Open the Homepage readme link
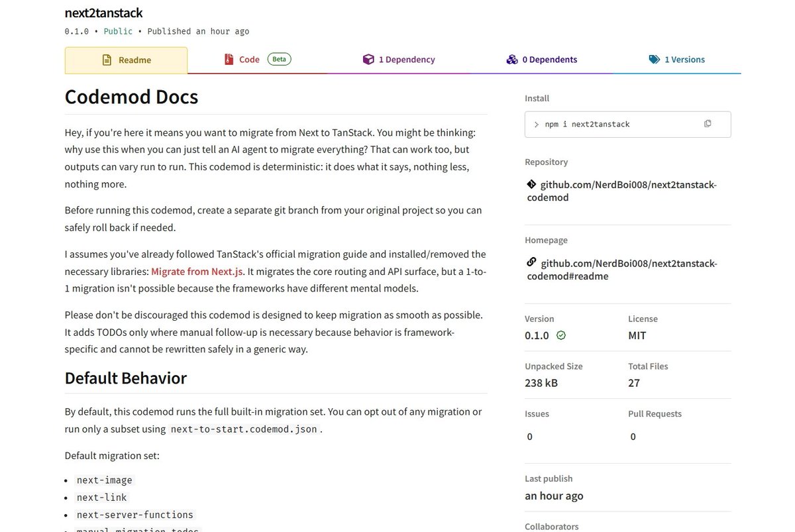 coord(621,270)
